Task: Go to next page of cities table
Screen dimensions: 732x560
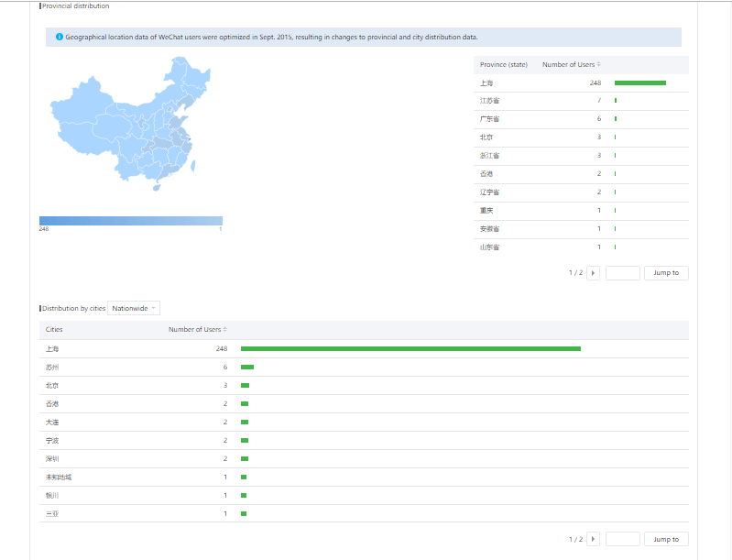Action: (593, 539)
